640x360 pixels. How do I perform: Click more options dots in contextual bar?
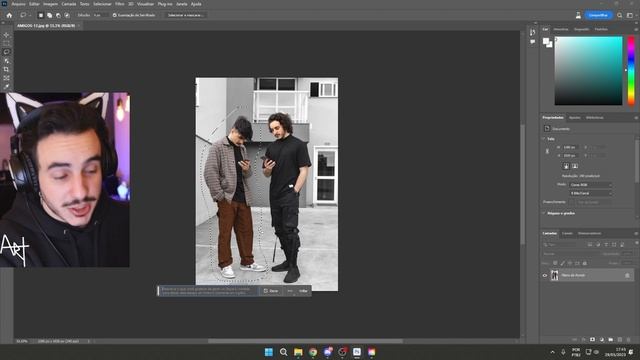290,291
